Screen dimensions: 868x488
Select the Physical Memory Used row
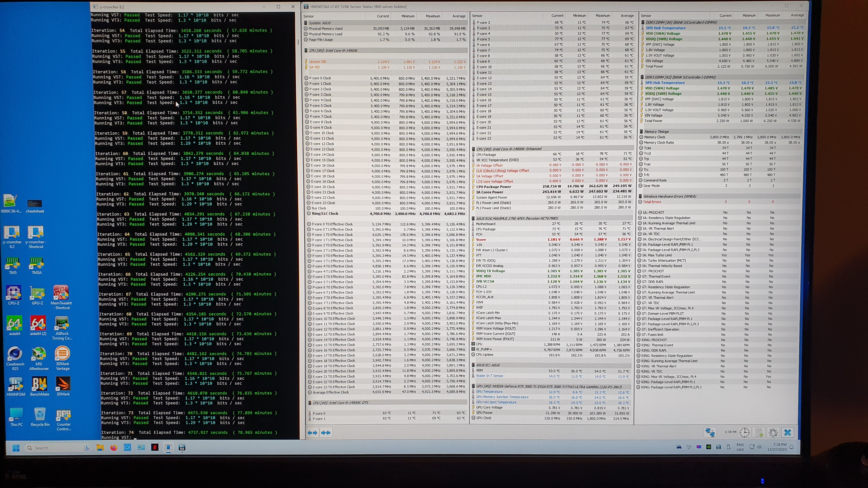click(x=385, y=29)
